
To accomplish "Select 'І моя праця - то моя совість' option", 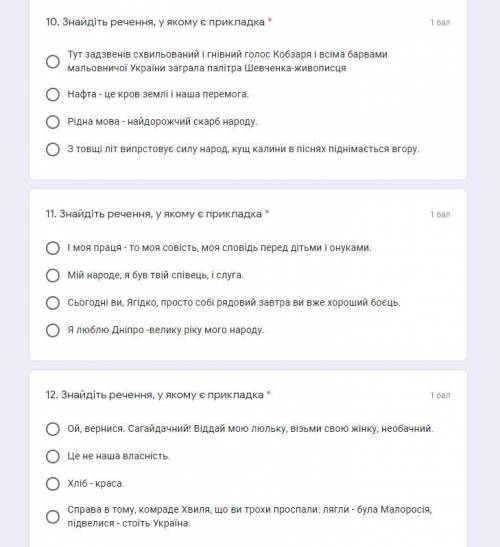I will (x=53, y=248).
